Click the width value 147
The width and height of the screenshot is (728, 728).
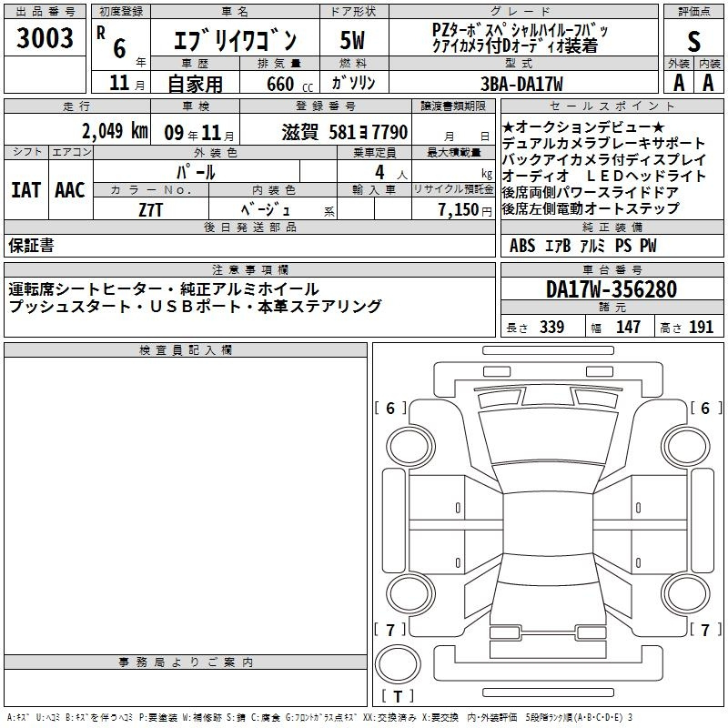click(x=628, y=327)
